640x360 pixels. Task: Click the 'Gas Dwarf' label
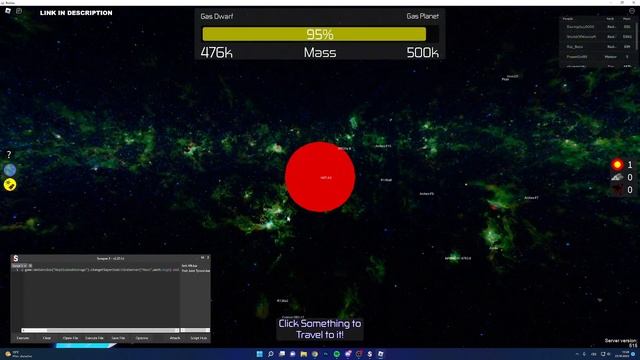point(217,16)
